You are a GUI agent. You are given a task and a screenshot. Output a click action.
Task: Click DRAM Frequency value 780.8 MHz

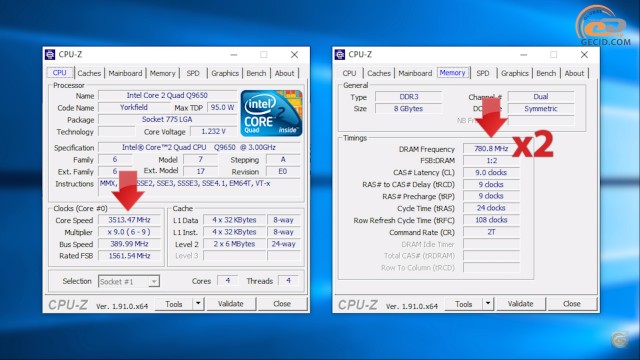[491, 149]
